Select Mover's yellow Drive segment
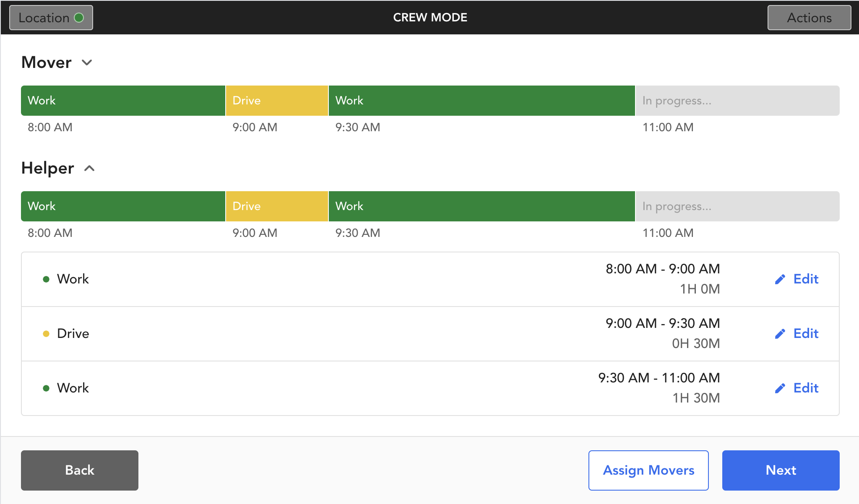 pyautogui.click(x=277, y=101)
